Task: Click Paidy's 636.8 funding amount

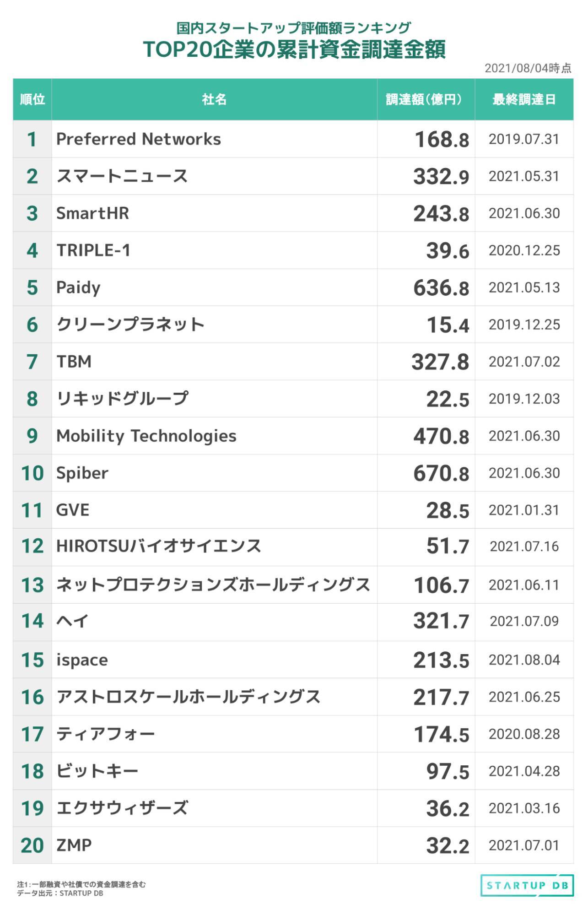Action: pyautogui.click(x=441, y=288)
